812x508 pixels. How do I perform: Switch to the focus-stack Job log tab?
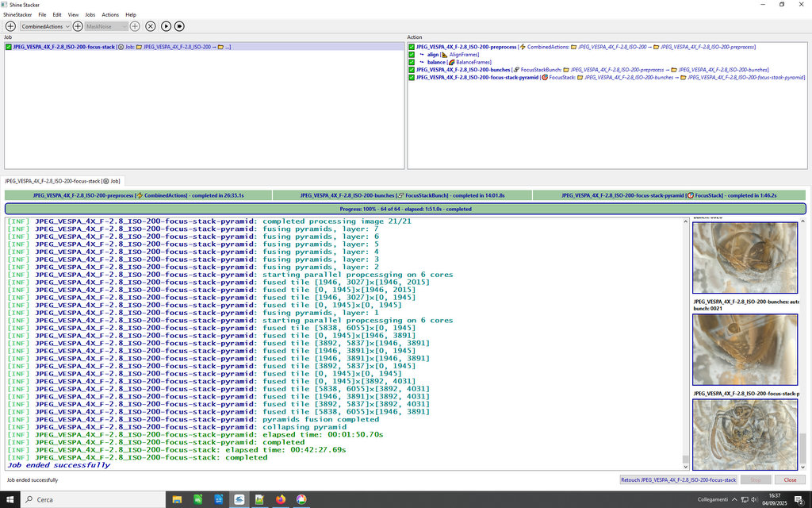(62, 181)
